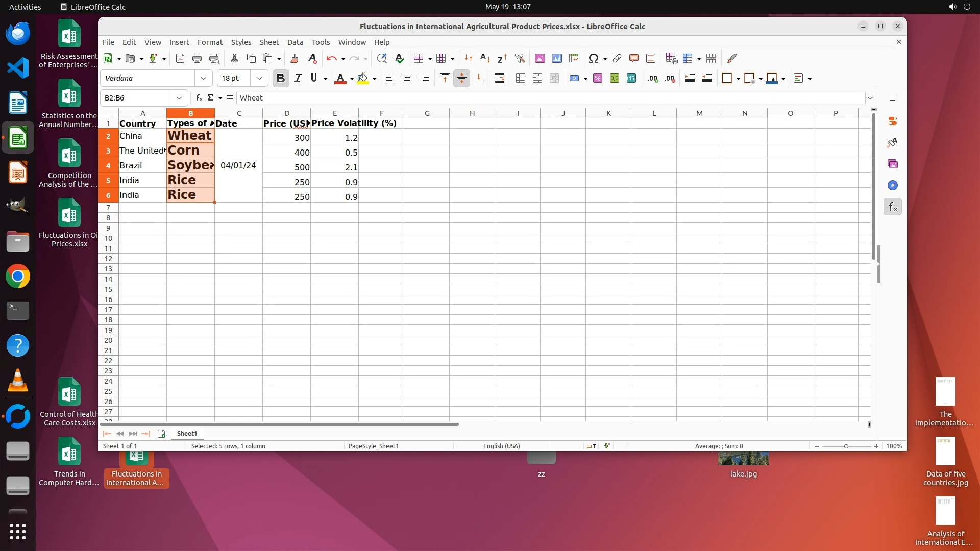Toggle Wrap Text button
This screenshot has height=551, width=980.
coord(499,78)
